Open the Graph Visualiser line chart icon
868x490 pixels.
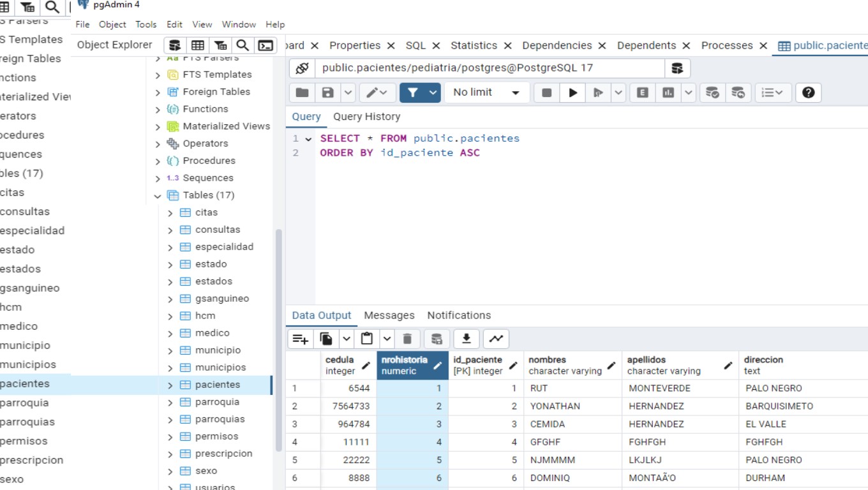496,339
